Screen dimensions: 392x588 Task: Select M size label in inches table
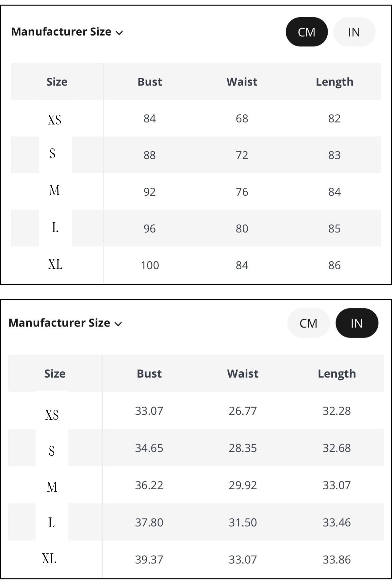(x=52, y=487)
